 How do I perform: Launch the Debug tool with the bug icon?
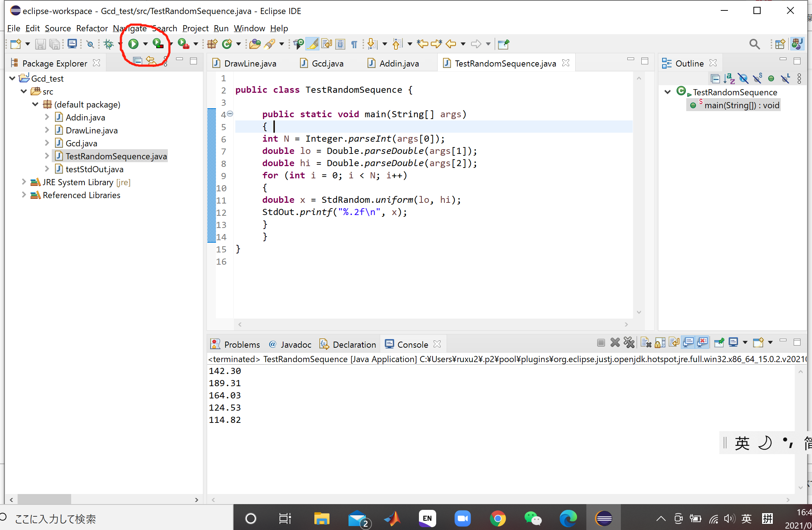pos(109,44)
